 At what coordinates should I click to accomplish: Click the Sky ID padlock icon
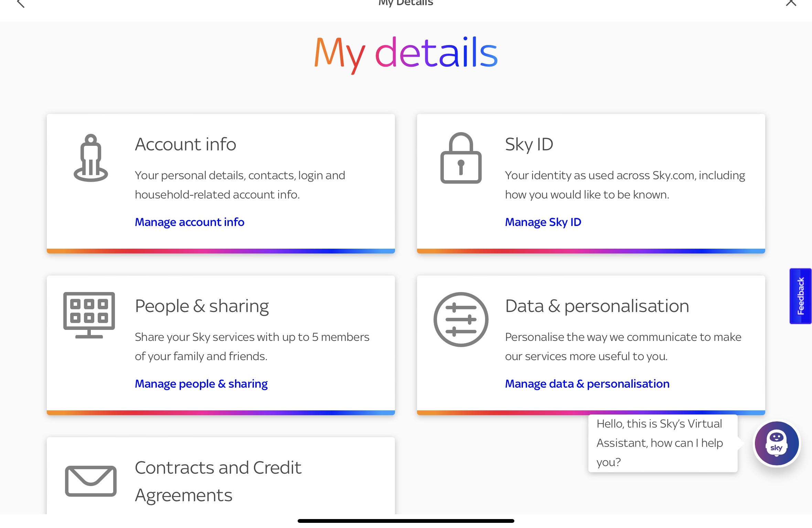(461, 158)
